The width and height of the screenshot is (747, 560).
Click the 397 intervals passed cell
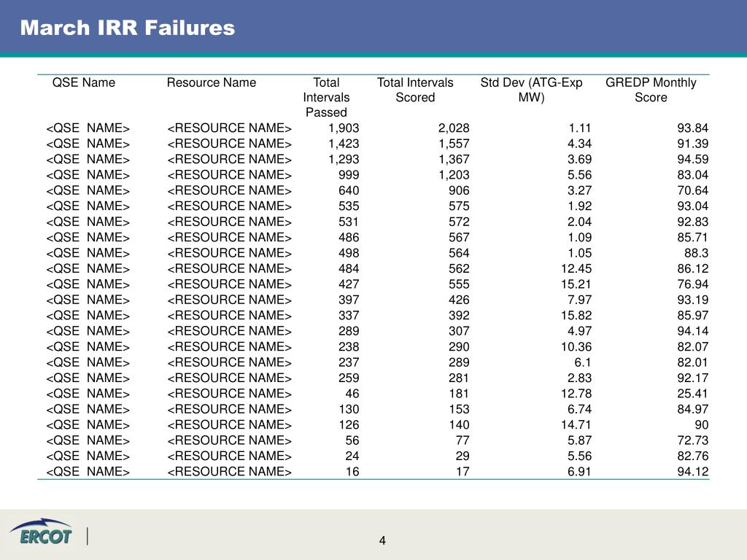tap(349, 300)
